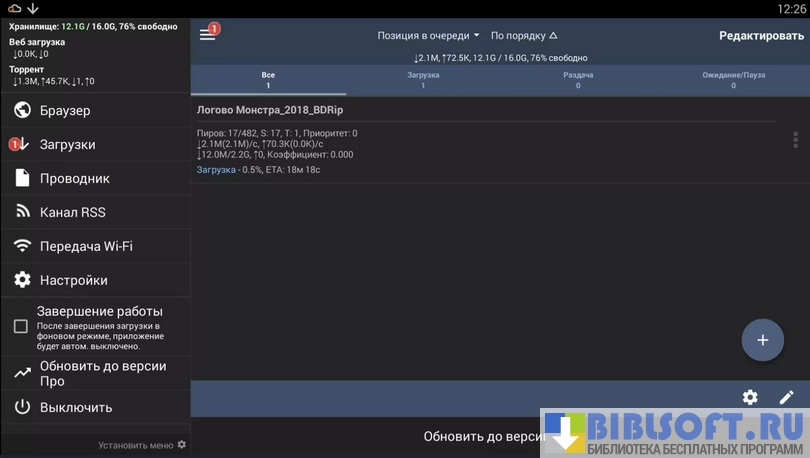This screenshot has height=458, width=810.
Task: Click the Передача Wi-Fi icon
Action: (22, 246)
